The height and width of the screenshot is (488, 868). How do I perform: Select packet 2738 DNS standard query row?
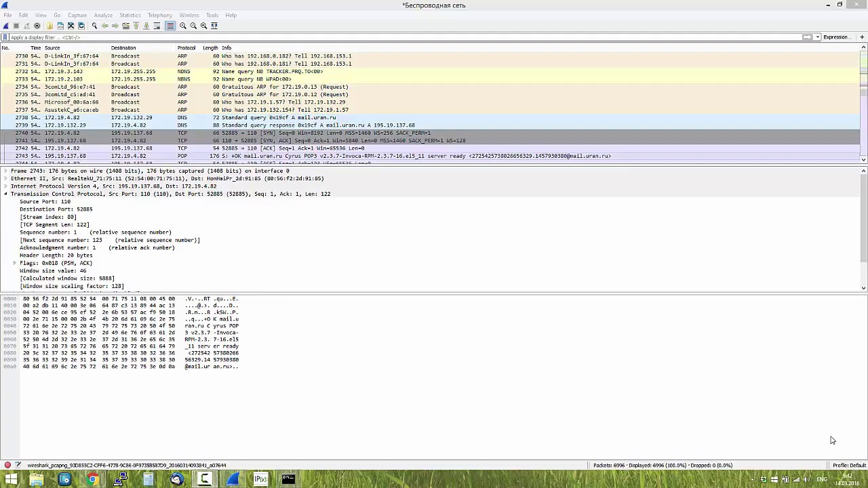click(430, 117)
